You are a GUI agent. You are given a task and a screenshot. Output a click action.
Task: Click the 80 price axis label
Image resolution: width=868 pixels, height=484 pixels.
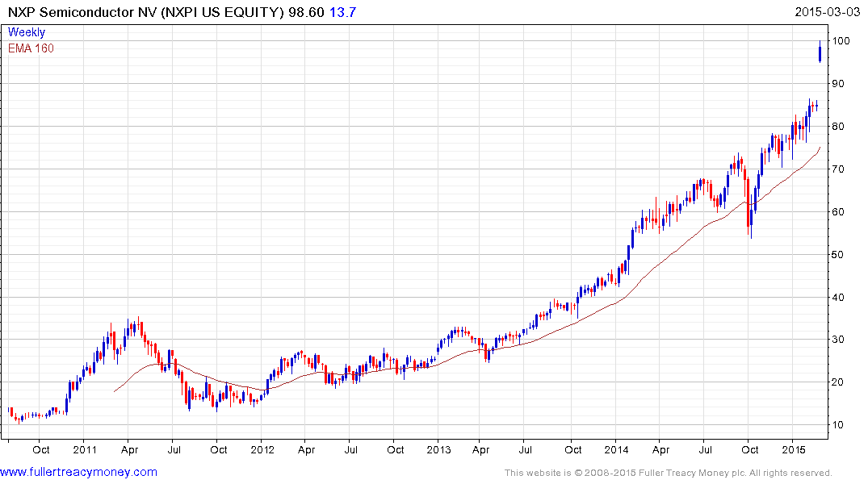pos(838,126)
